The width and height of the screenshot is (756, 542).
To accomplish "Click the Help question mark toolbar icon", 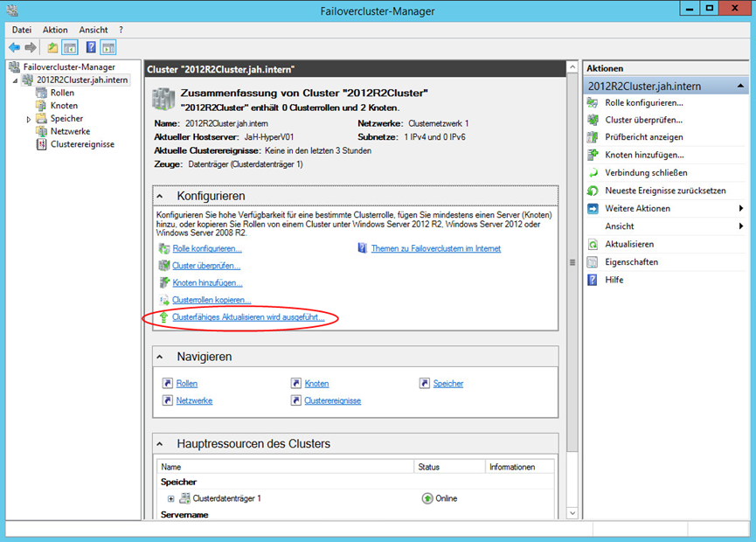I will click(90, 47).
